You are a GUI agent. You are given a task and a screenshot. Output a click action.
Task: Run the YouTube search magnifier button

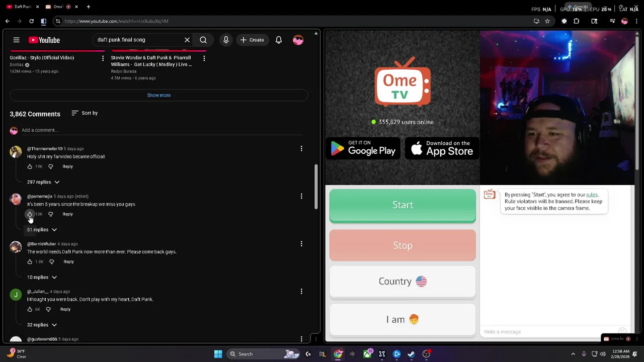point(203,40)
